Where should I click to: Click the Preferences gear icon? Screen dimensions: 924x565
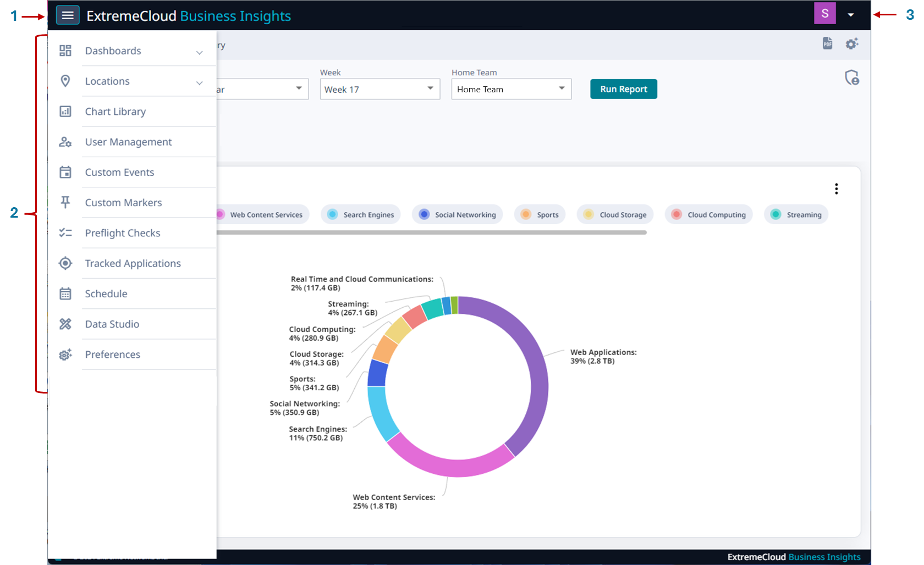(65, 354)
